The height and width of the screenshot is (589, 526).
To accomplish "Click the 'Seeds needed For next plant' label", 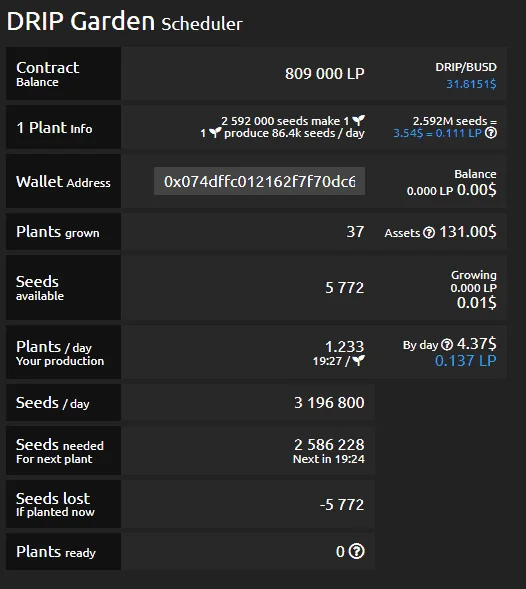I will tap(60, 451).
